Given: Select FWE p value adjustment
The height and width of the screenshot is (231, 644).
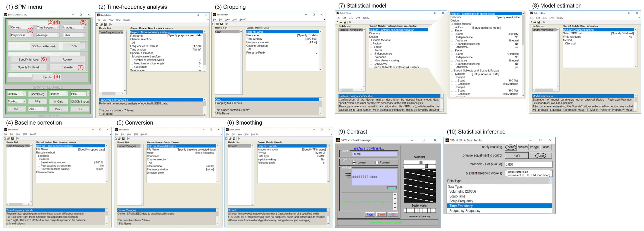Looking at the screenshot, I should click(517, 156).
